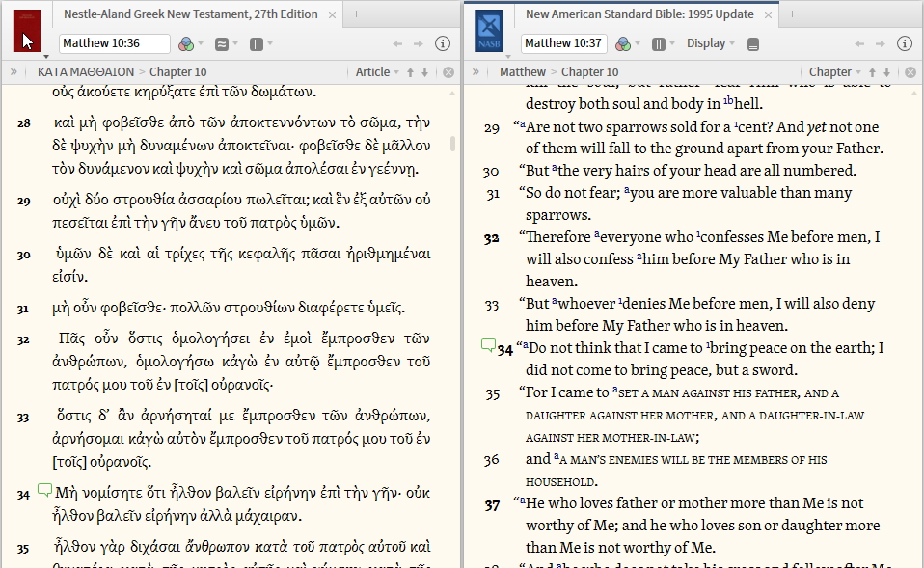Image resolution: width=924 pixels, height=568 pixels.
Task: Expand column layout dropdown arrow in NASB panel
Action: click(x=673, y=43)
